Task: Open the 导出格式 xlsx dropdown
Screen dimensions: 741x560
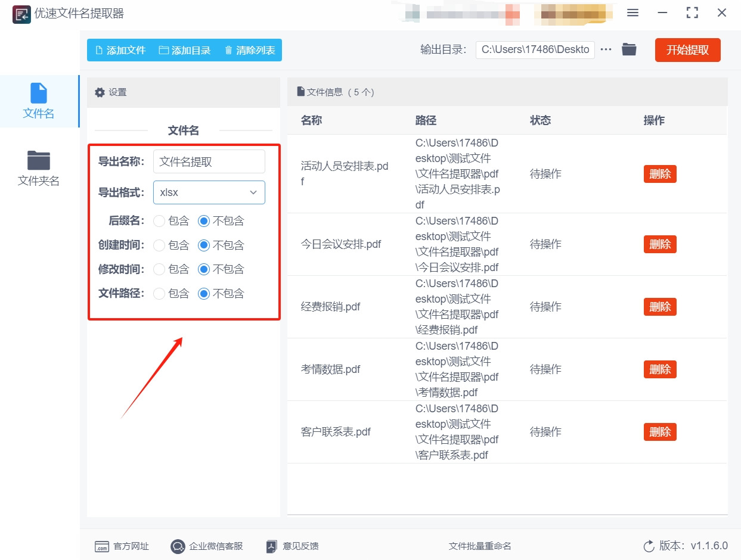Action: [209, 192]
